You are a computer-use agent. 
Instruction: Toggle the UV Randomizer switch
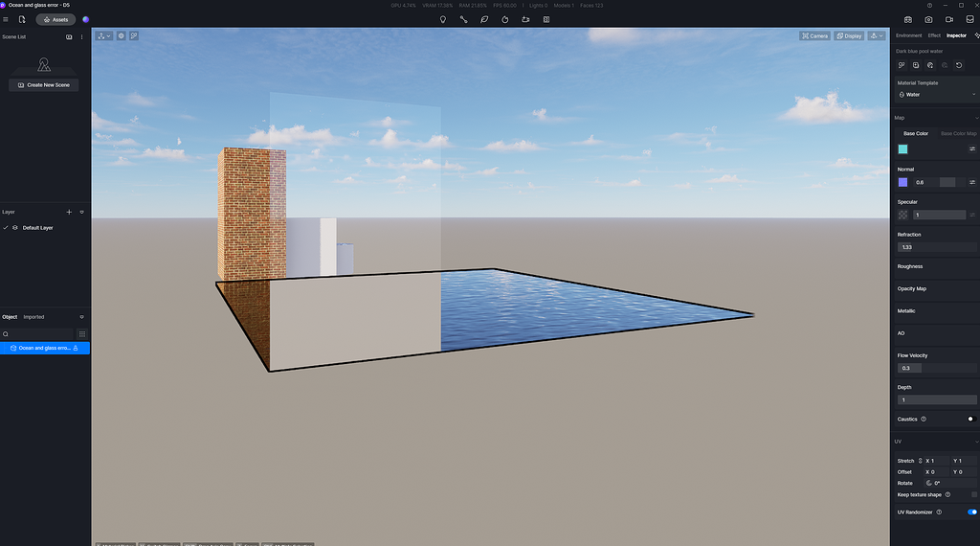[972, 512]
